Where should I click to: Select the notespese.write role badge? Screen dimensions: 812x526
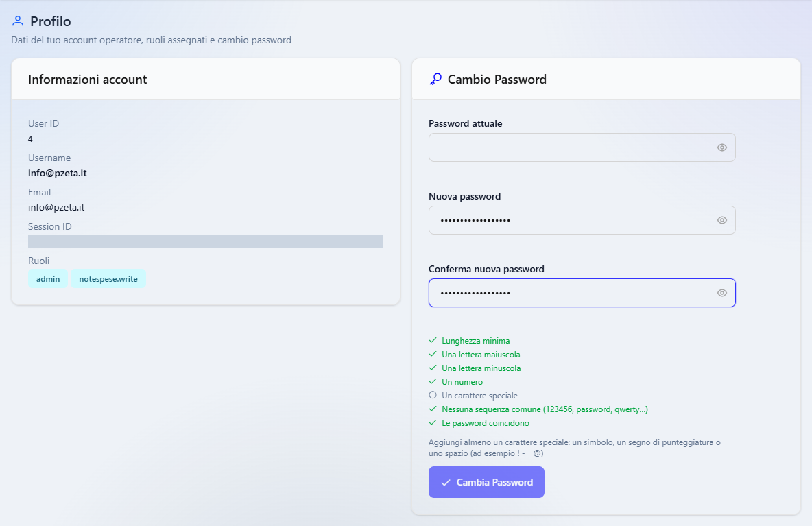coord(108,279)
